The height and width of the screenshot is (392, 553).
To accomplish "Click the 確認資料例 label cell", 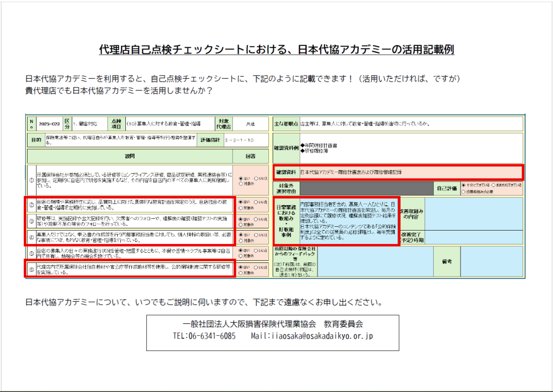I will point(286,148).
